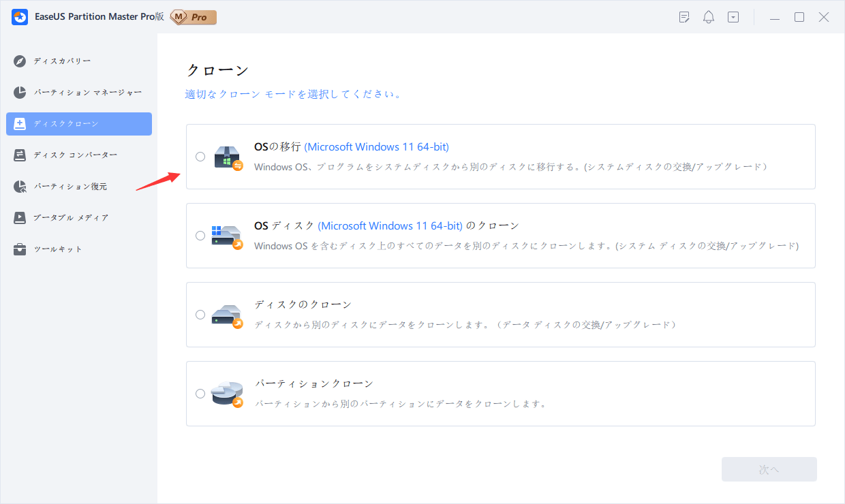This screenshot has height=504, width=845.
Task: Click the パーティションクローン disk graphic
Action: point(228,393)
